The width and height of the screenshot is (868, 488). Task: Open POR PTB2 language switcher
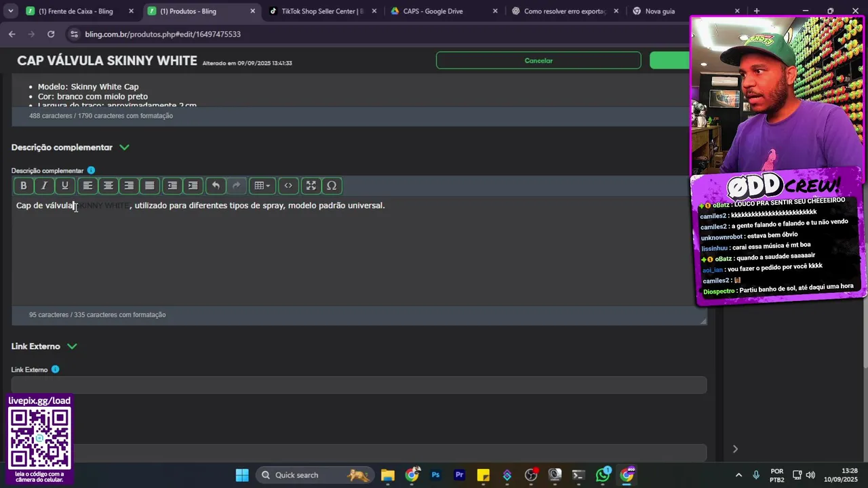(777, 475)
